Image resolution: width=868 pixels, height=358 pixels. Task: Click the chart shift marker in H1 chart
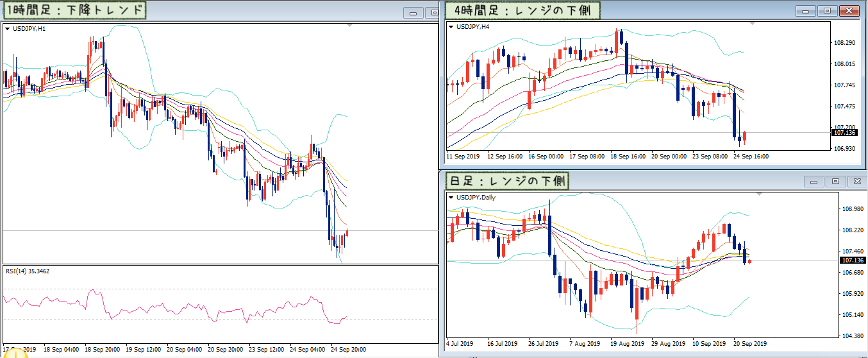pyautogui.click(x=350, y=26)
